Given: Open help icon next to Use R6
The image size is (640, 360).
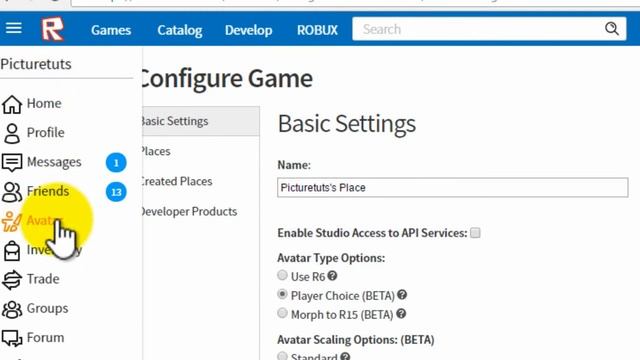Looking at the screenshot, I should [332, 276].
